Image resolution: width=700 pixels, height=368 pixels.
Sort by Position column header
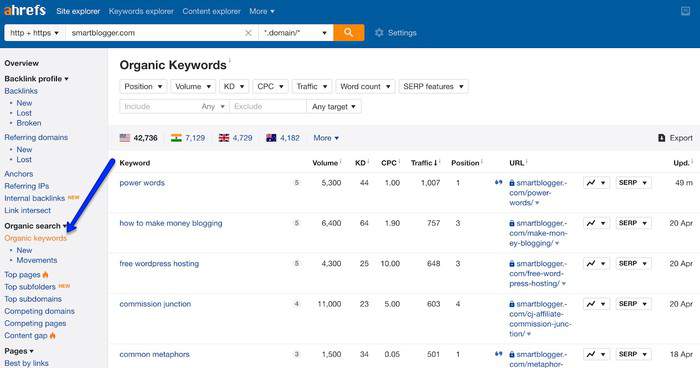[x=465, y=163]
